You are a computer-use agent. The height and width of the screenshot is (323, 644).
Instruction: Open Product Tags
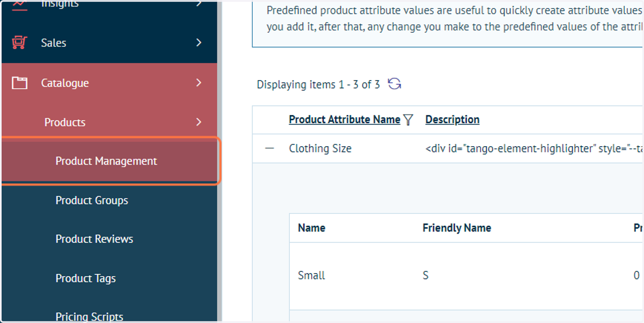(x=86, y=278)
